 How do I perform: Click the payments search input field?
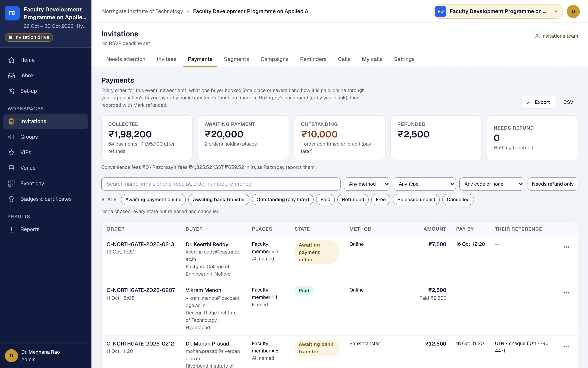[x=221, y=184]
